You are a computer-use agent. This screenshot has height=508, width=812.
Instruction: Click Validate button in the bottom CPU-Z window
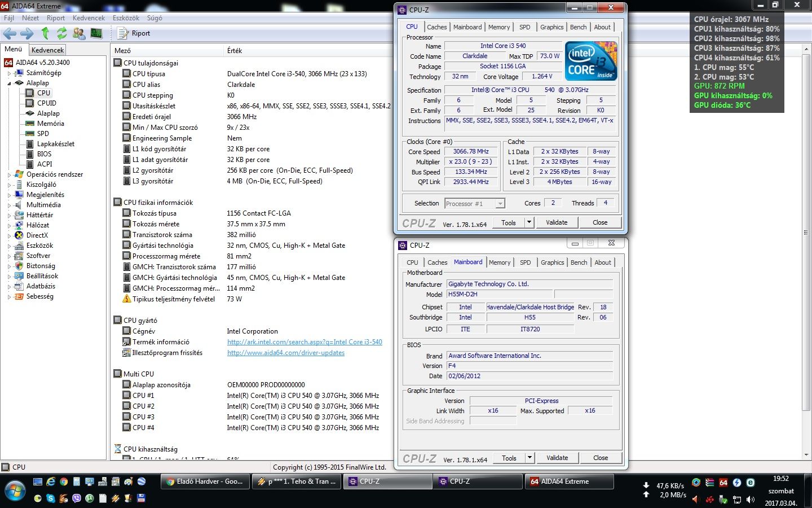coord(557,458)
